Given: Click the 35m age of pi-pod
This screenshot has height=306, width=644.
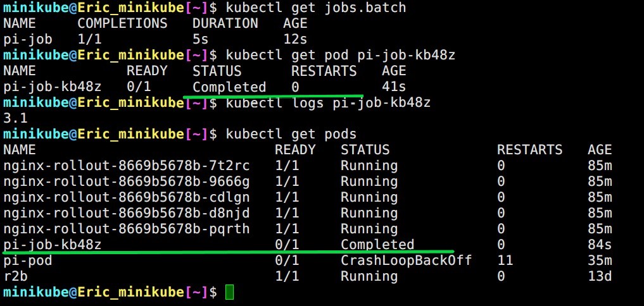Looking at the screenshot, I should coord(600,261).
